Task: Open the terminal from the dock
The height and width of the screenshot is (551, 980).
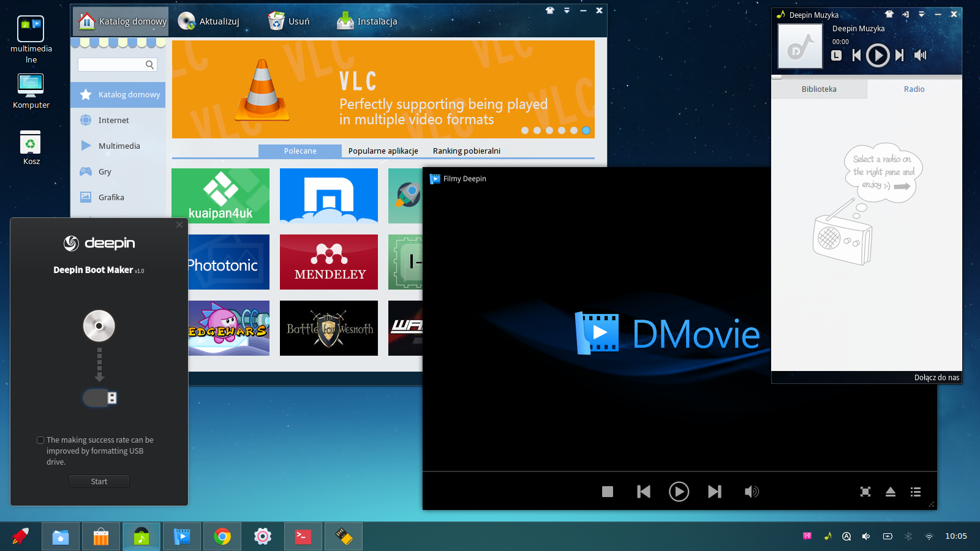Action: (303, 537)
